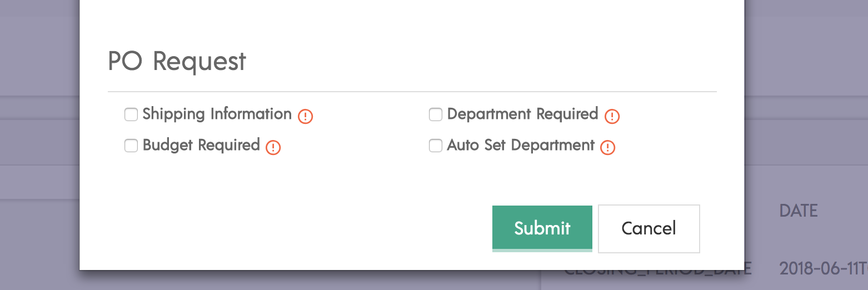868x290 pixels.
Task: Enable the Department Required checkbox
Action: [436, 114]
